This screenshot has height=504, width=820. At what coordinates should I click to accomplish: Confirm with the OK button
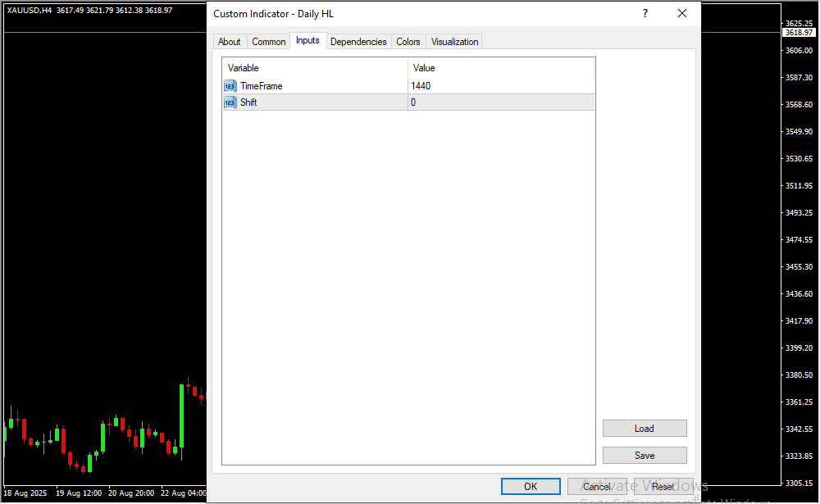point(531,487)
